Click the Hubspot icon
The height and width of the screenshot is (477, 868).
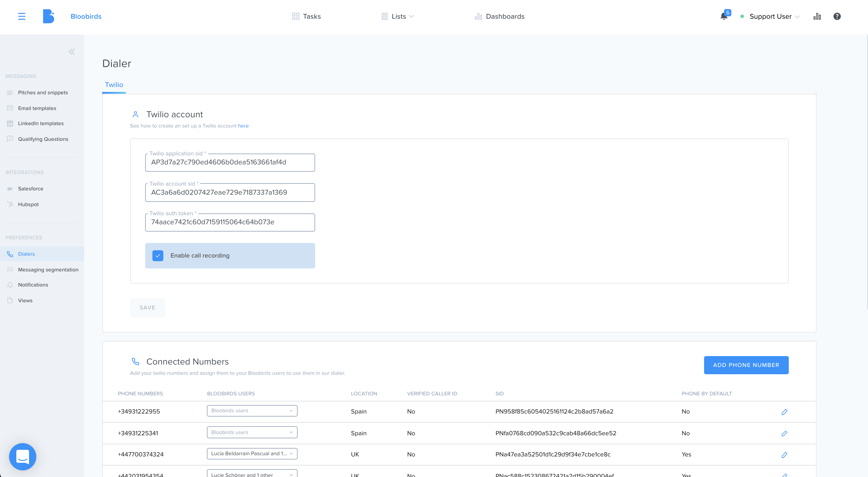point(10,204)
